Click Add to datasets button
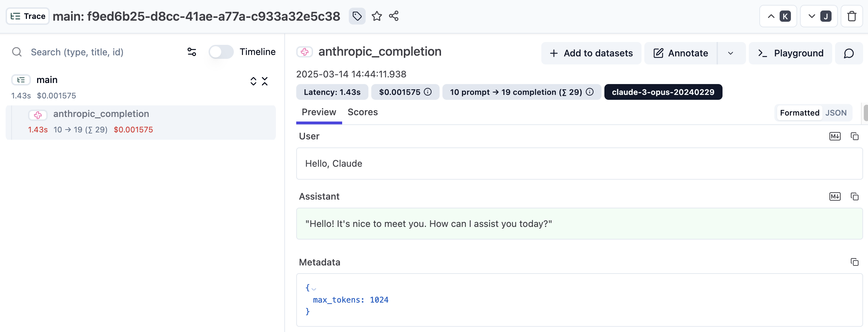This screenshot has width=868, height=332. point(591,53)
